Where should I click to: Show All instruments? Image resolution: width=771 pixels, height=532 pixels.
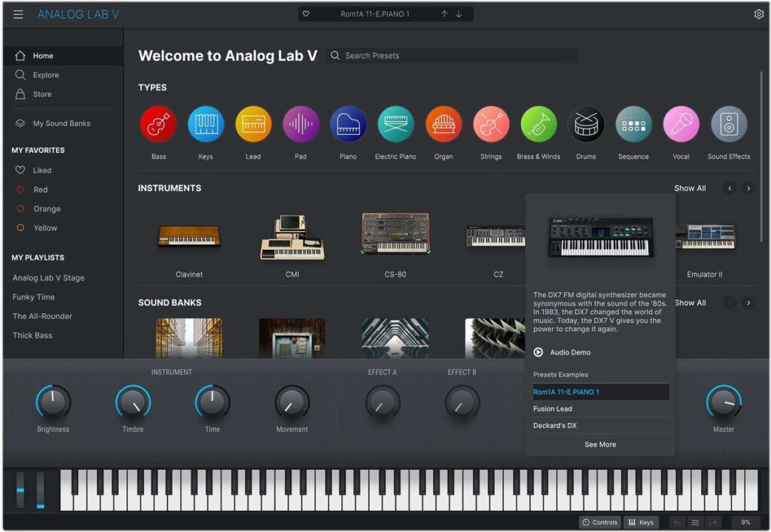pos(690,189)
